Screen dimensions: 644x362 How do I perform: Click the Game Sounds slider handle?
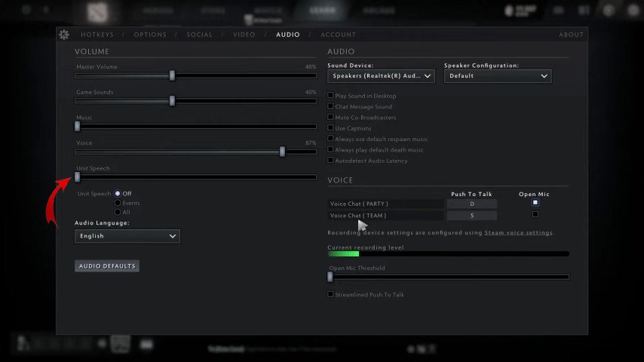coord(172,100)
